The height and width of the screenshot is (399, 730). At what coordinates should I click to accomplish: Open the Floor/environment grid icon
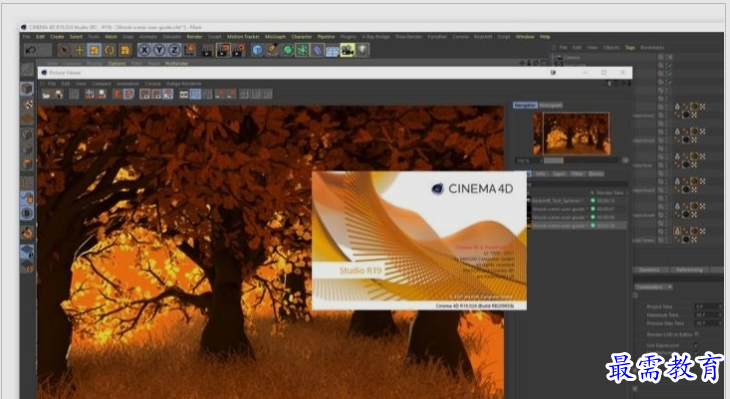(332, 50)
